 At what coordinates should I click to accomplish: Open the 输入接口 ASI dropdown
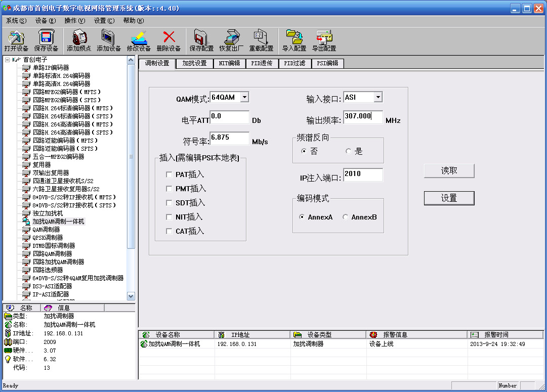[378, 97]
